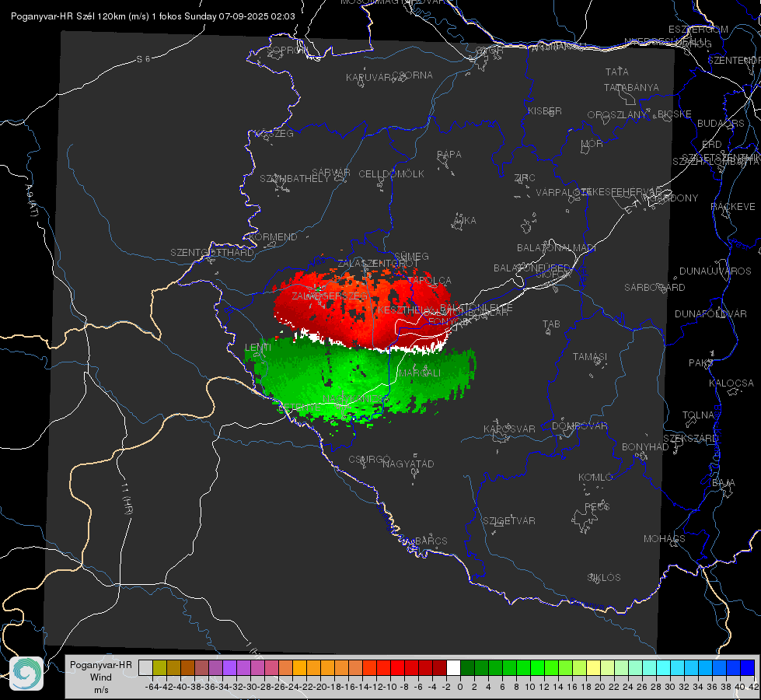Click the S 6 road label

[143, 59]
